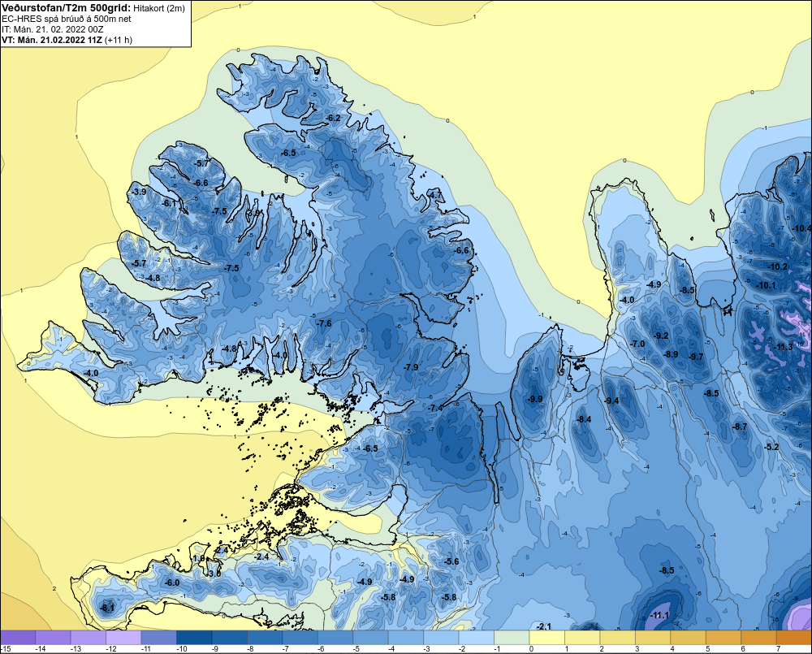812x654 pixels.
Task: Select the -6.1 temperature label
Action: pyautogui.click(x=170, y=204)
